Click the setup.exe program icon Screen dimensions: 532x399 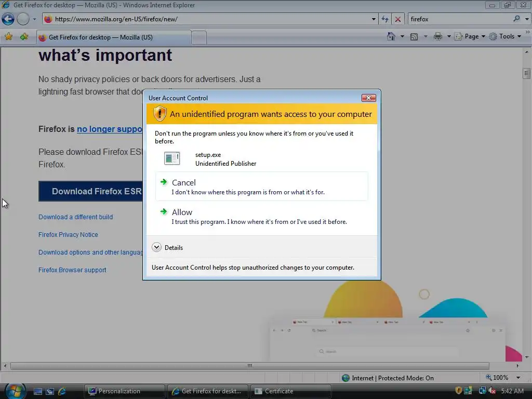click(172, 158)
